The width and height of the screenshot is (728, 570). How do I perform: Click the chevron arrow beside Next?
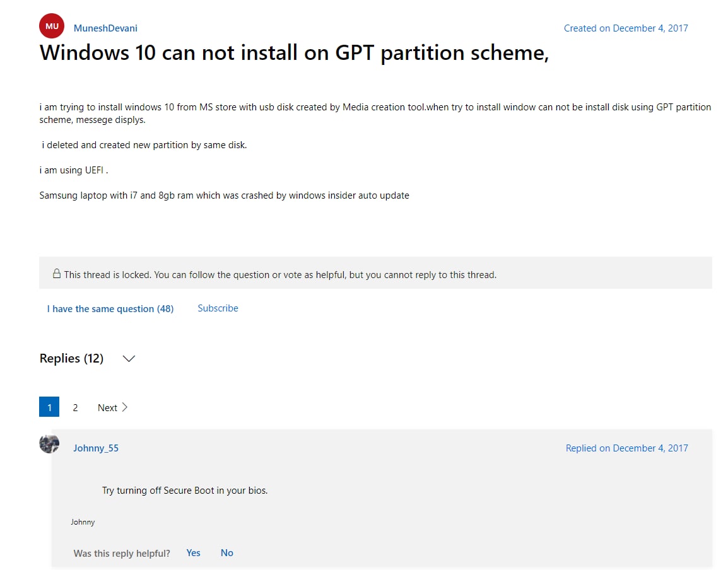click(124, 407)
